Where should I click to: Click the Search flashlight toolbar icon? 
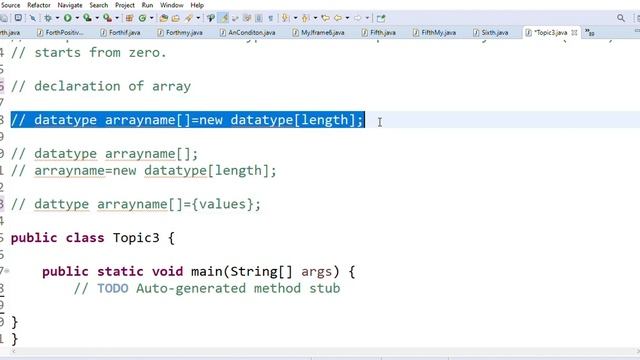coord(189,18)
